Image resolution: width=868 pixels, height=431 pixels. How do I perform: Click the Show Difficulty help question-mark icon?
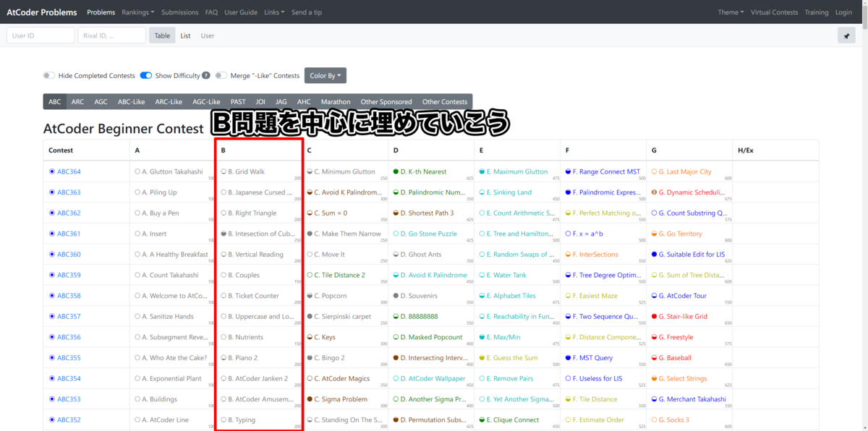(206, 75)
